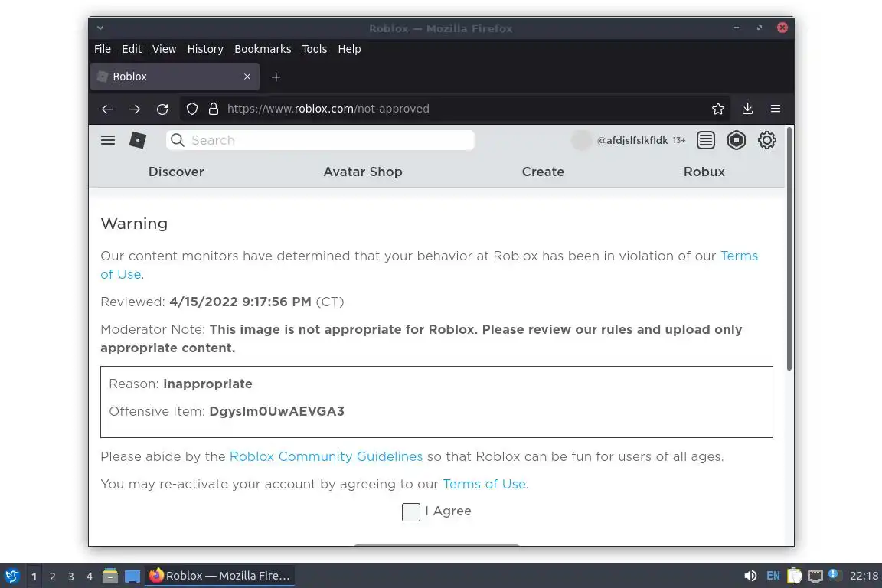Viewport: 882px width, 588px height.
Task: Open the window menu chevron in title bar
Action: (x=100, y=28)
